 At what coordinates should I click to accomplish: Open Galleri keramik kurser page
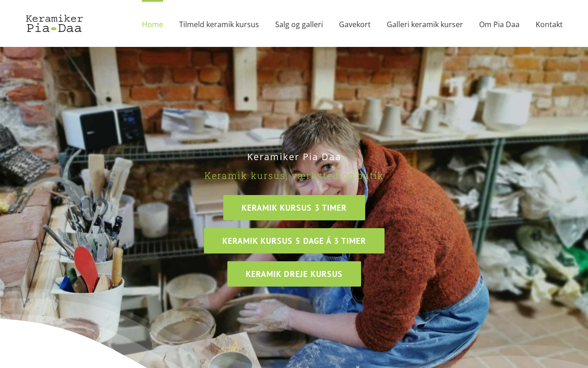[425, 24]
